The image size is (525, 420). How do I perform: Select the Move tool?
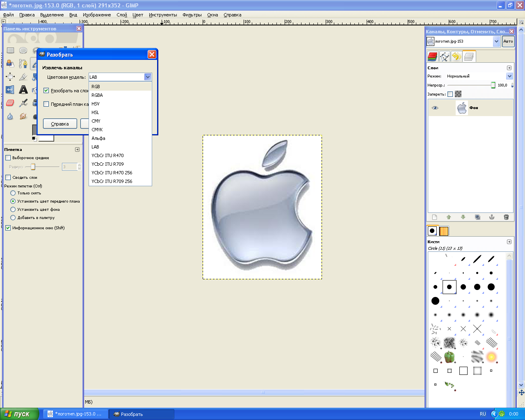point(10,77)
